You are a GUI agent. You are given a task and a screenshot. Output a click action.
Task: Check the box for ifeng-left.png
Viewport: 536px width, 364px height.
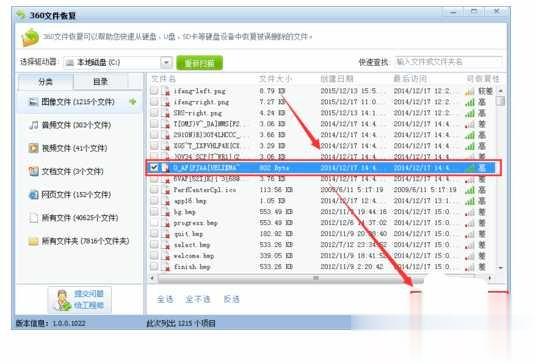coord(154,91)
